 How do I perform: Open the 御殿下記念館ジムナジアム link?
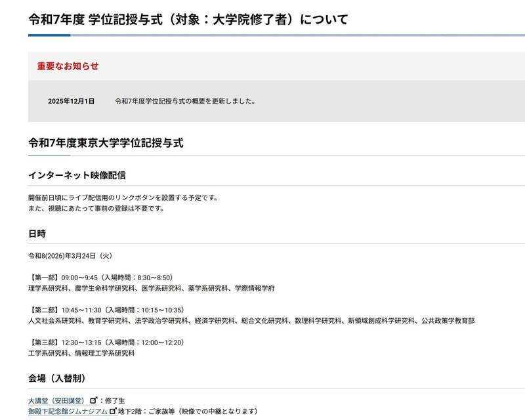click(68, 411)
